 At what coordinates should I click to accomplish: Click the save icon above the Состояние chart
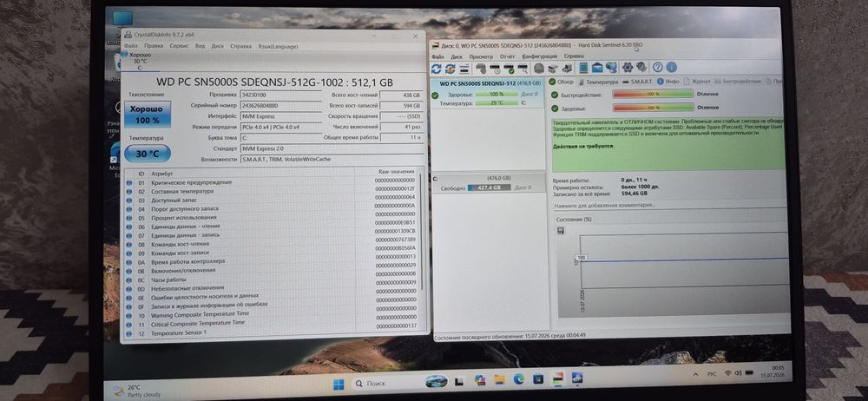tap(562, 230)
